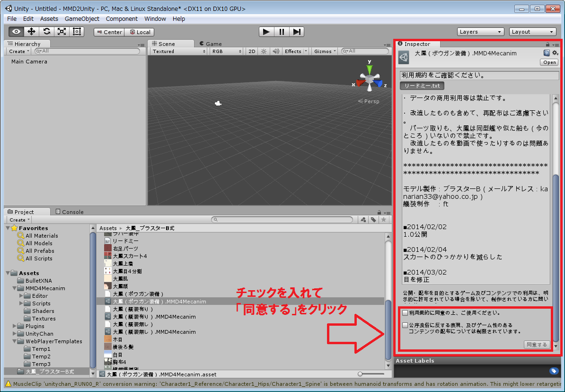Viewport: 565px width, 392px height.
Task: Start Play mode
Action: pyautogui.click(x=266, y=32)
